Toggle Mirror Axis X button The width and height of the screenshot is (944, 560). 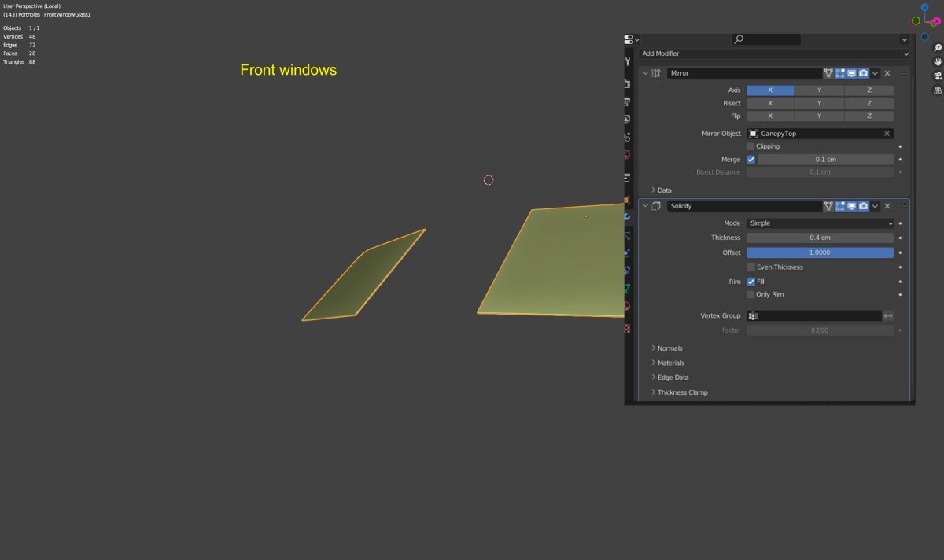pos(770,90)
